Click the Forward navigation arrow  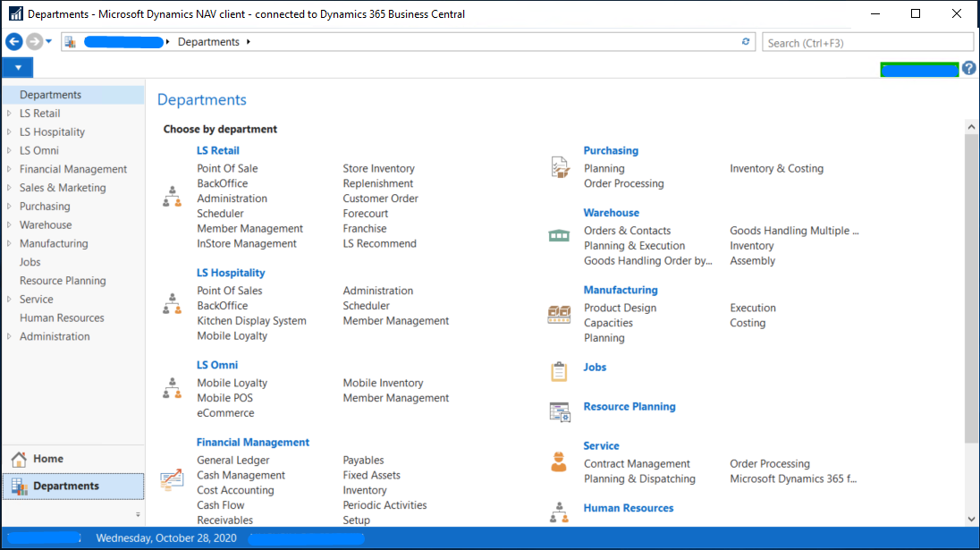[x=35, y=42]
